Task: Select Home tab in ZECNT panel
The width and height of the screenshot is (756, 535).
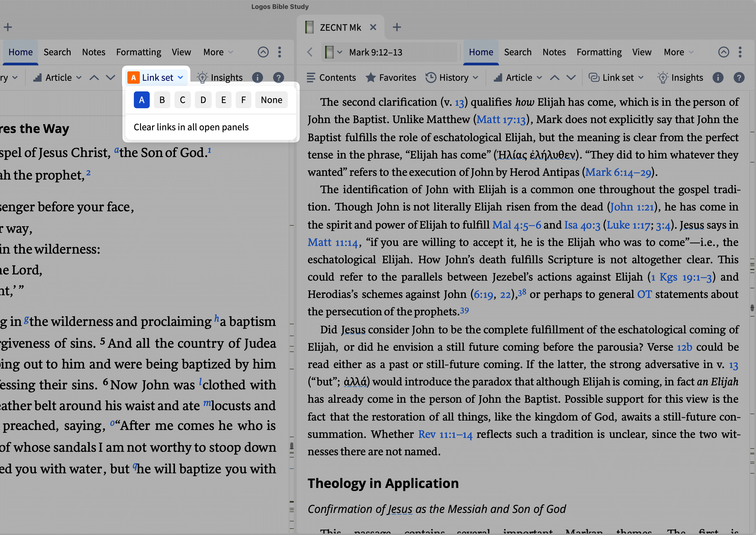Action: [481, 52]
